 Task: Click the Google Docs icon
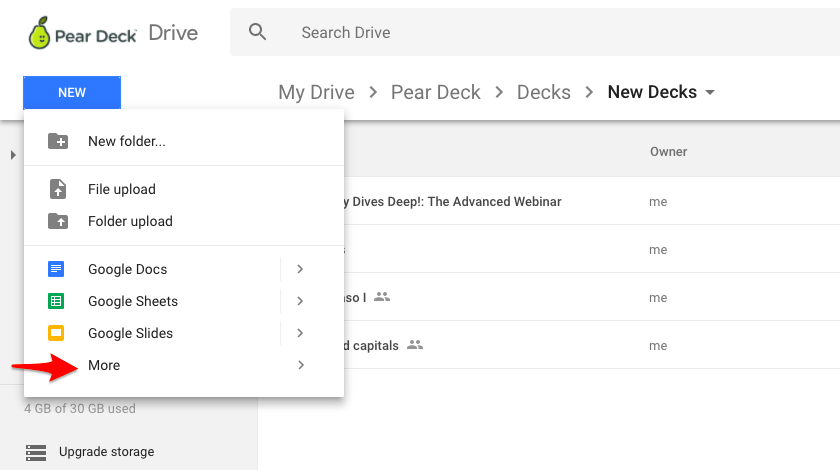pyautogui.click(x=56, y=269)
